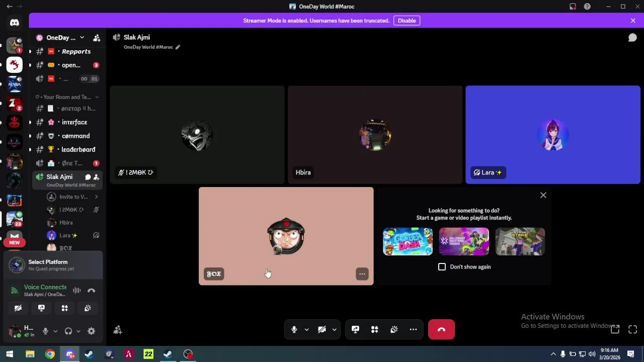Image resolution: width=644 pixels, height=362 pixels.
Task: Expand OneDay server header dropdown
Action: [82, 38]
